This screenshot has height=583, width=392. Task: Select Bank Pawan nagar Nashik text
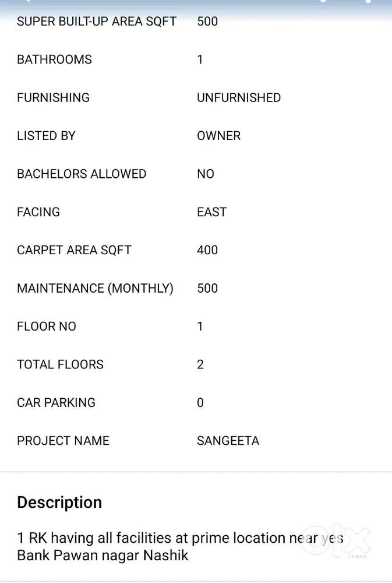click(103, 556)
